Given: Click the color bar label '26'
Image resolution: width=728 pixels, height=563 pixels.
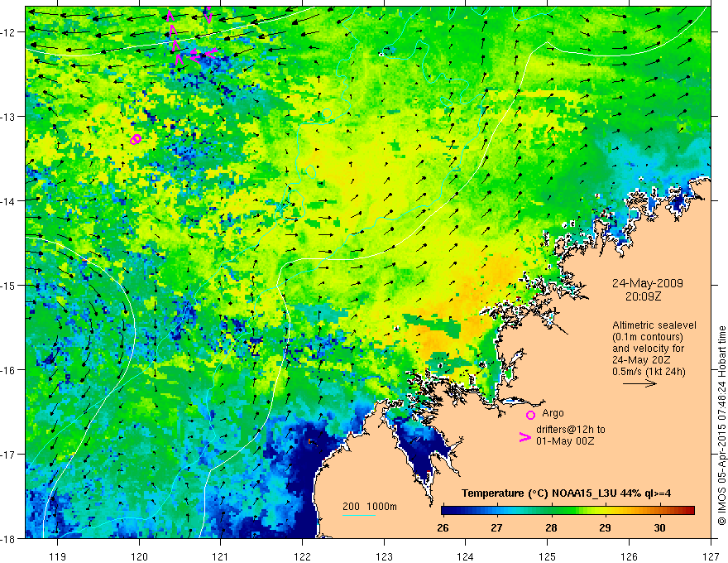Looking at the screenshot, I should (443, 527).
